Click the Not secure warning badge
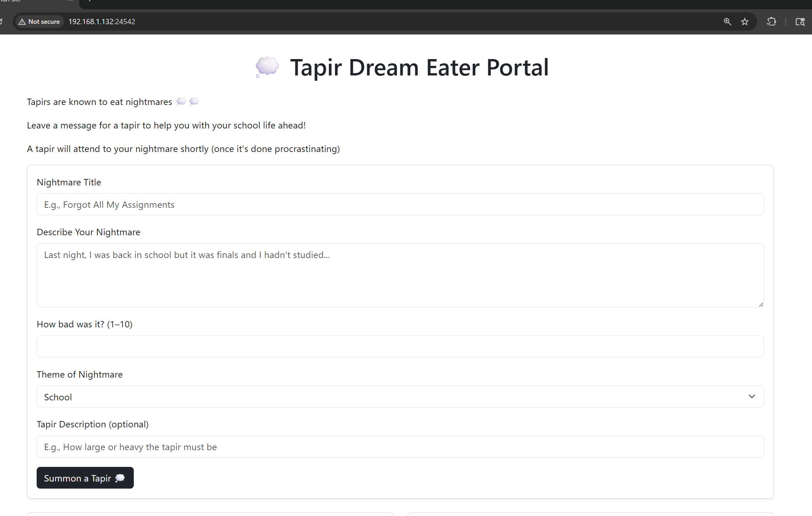 pos(39,22)
